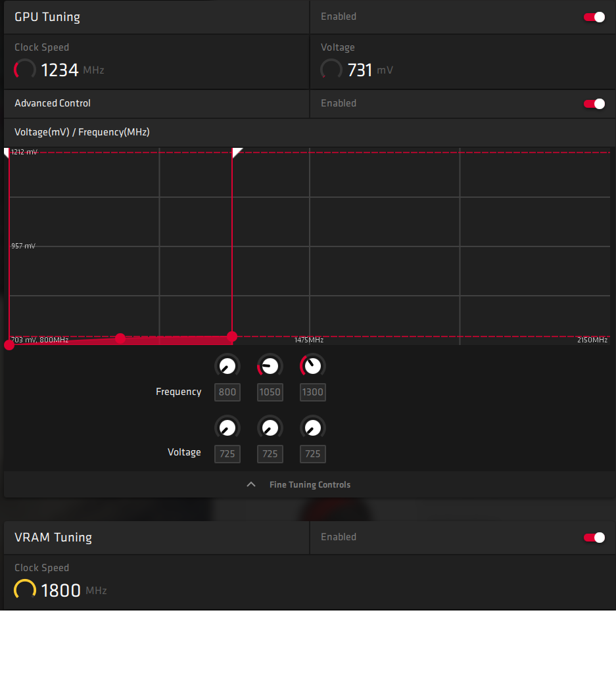616x692 pixels.
Task: Toggle the Advanced Control enabled switch
Action: 594,104
